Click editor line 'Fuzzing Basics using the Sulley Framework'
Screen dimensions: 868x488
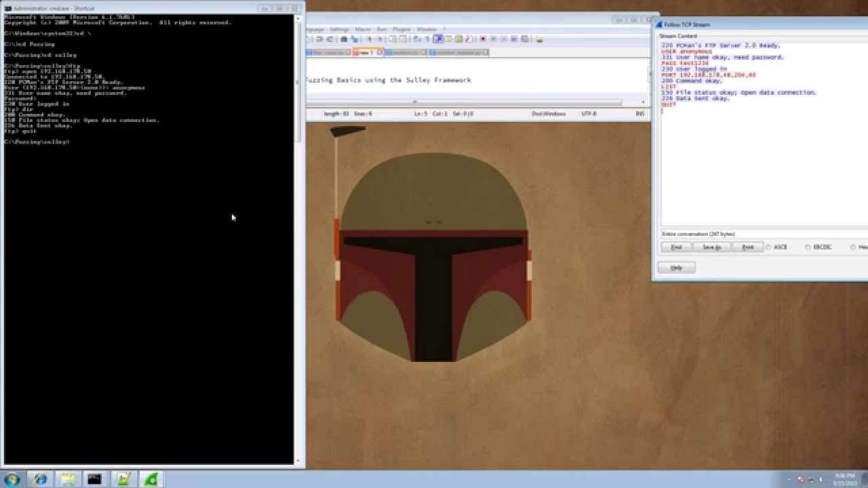click(x=388, y=80)
